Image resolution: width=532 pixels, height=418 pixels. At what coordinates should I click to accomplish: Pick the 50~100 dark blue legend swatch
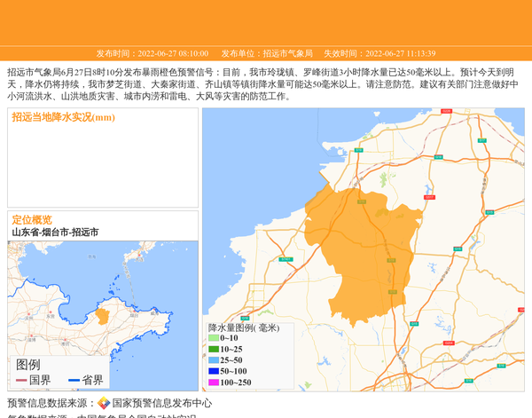click(x=214, y=371)
